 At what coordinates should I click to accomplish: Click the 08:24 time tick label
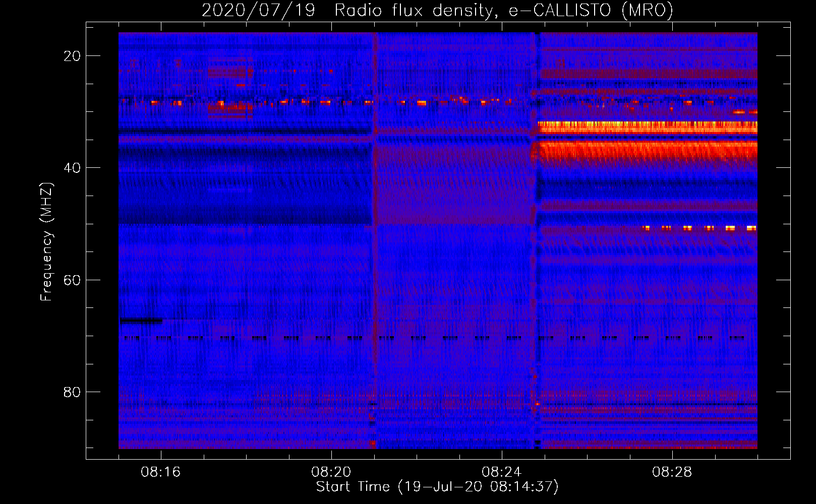pyautogui.click(x=502, y=472)
